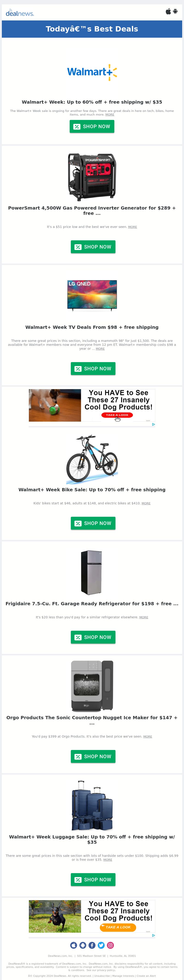Viewport: 184px width, 980px height.
Task: Click the LG QNED TV image
Action: coord(92,295)
